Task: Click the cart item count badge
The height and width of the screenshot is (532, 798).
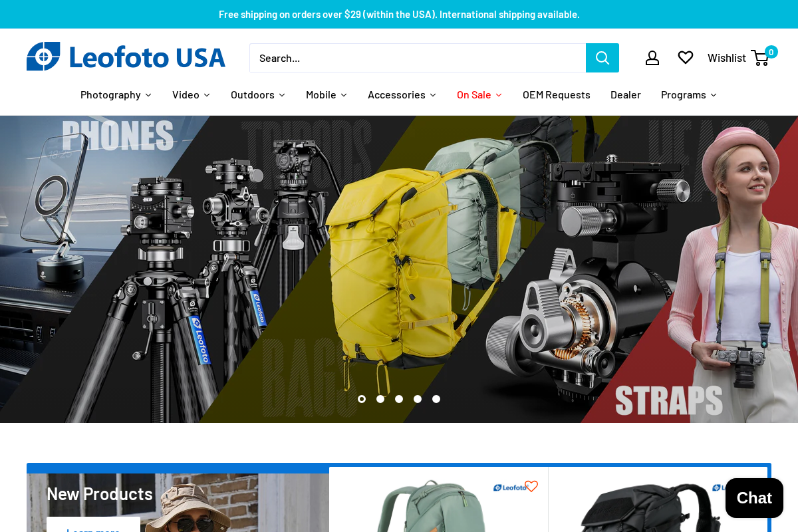Action: 771,51
